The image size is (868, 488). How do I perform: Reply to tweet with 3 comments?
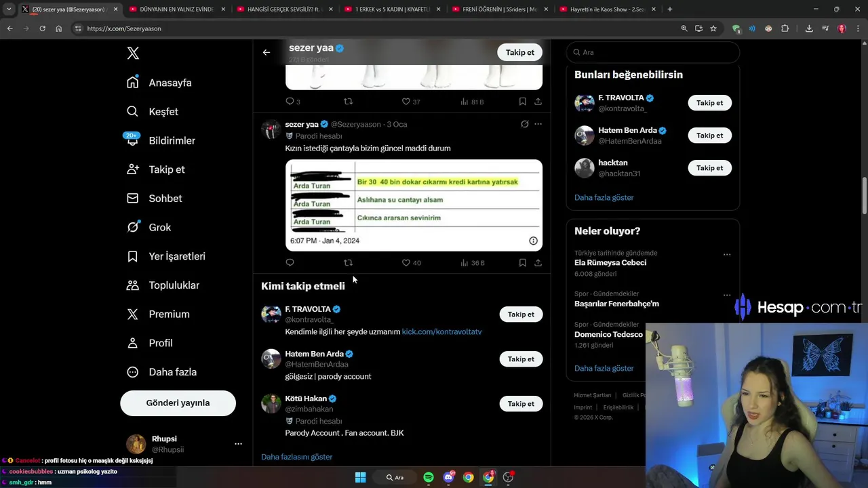tap(292, 102)
